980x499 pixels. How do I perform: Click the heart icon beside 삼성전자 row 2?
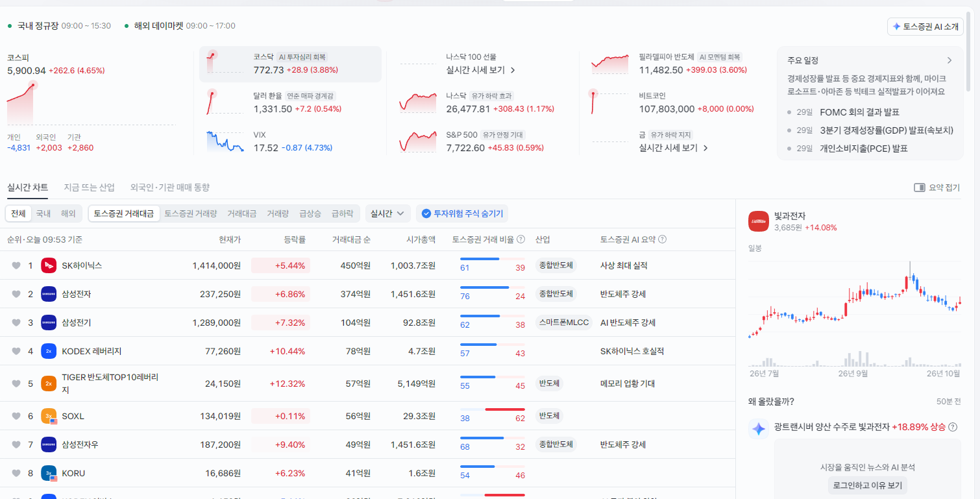coord(16,294)
